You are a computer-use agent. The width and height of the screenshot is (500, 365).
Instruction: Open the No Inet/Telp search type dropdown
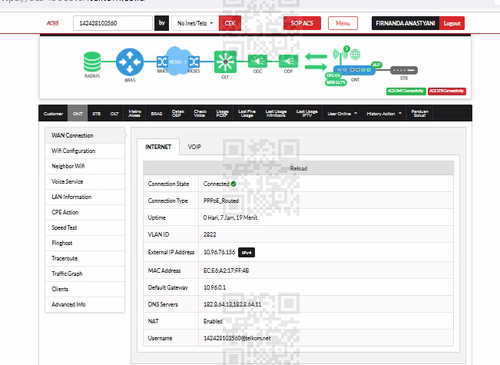195,23
